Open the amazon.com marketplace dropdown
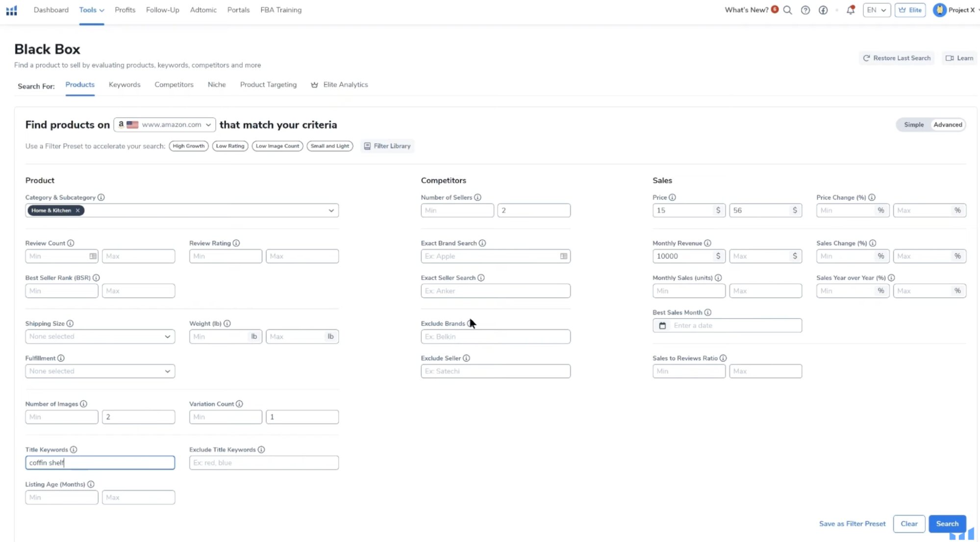 pos(165,125)
